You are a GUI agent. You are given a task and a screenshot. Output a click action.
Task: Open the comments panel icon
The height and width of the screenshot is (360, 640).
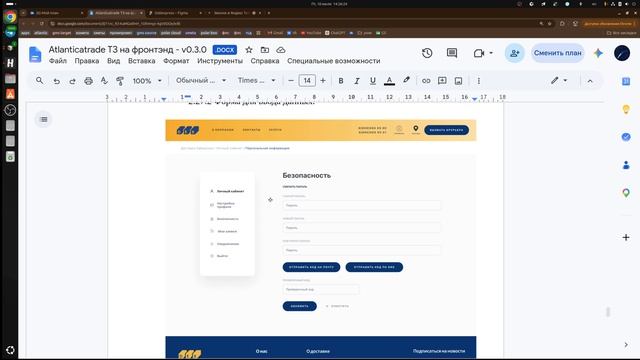[x=452, y=53]
